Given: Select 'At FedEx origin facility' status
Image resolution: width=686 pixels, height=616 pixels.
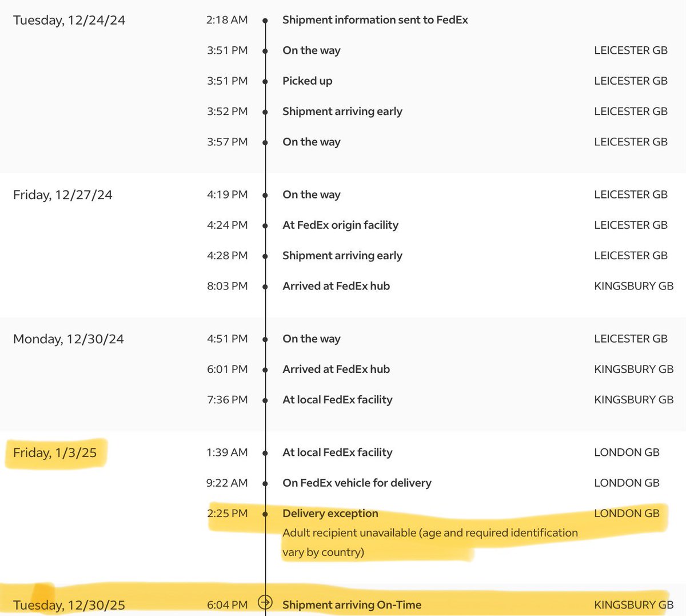Looking at the screenshot, I should click(340, 225).
